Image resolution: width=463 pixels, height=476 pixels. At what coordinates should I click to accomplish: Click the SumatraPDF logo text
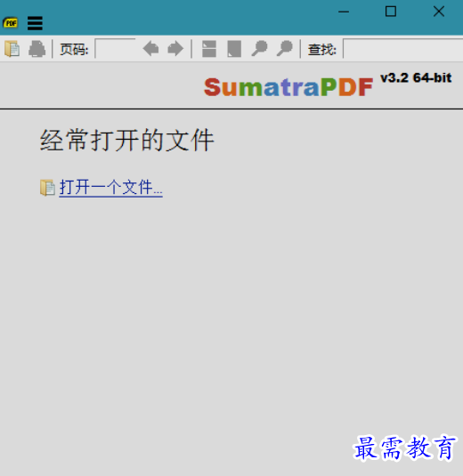pyautogui.click(x=288, y=87)
